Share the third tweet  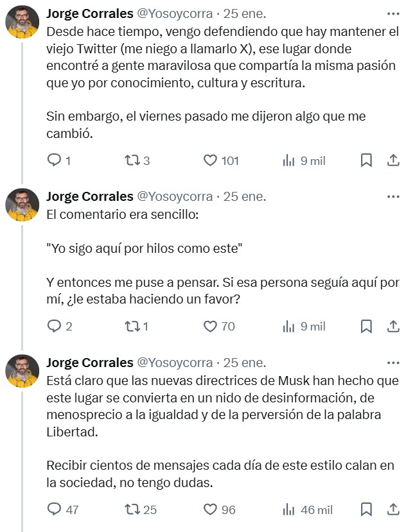394,510
